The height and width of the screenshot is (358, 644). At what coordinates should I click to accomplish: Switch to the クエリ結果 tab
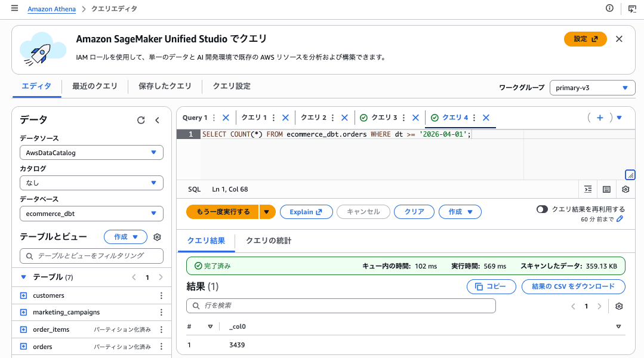pyautogui.click(x=206, y=240)
